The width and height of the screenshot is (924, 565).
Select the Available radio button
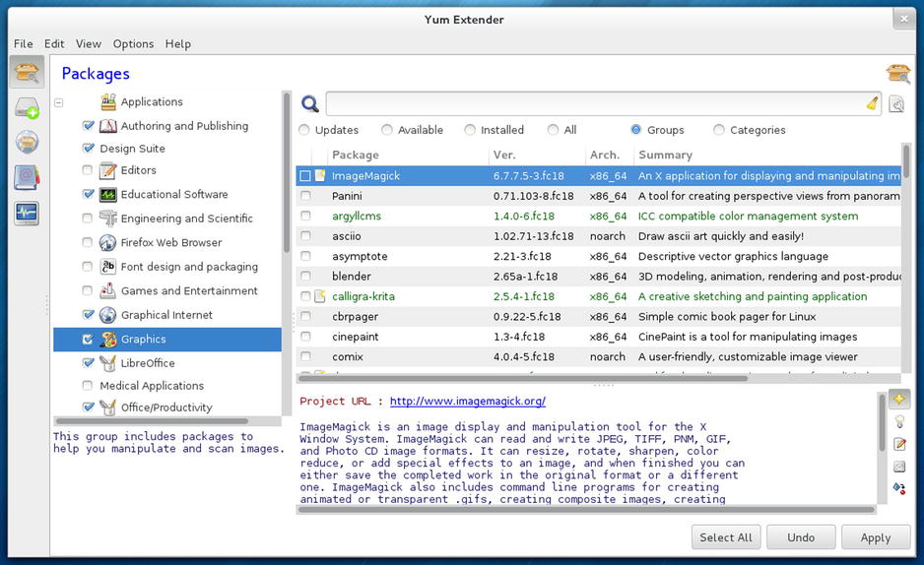click(x=386, y=130)
